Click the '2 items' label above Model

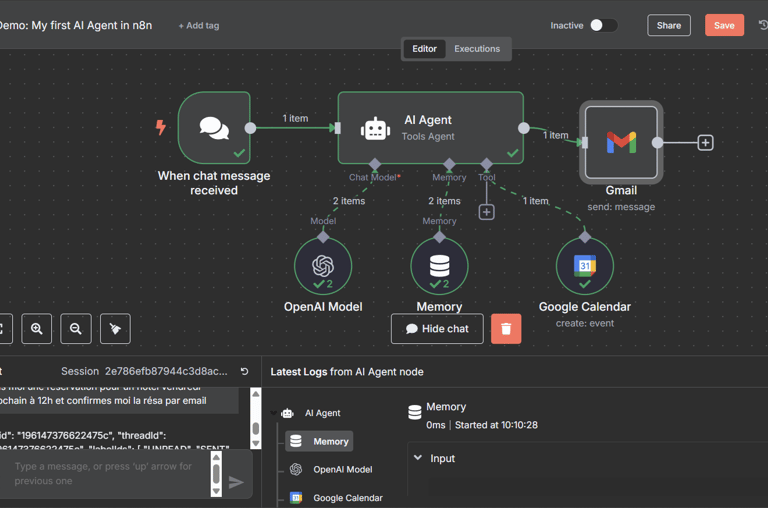click(349, 201)
